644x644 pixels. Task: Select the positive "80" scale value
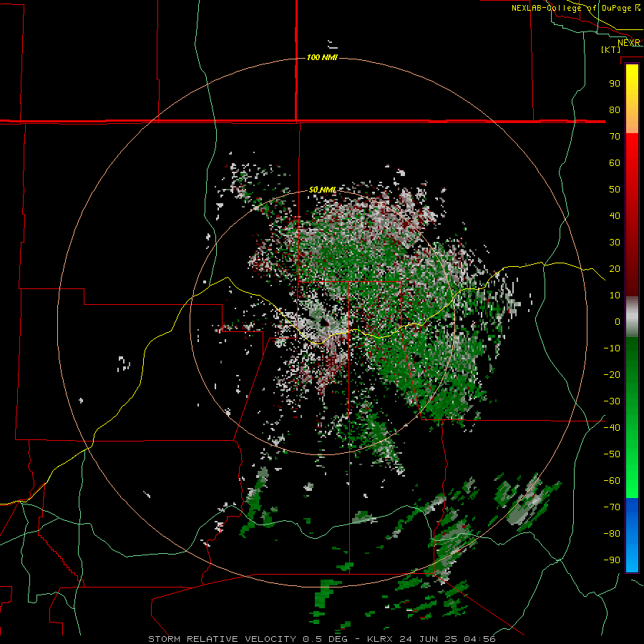point(615,109)
